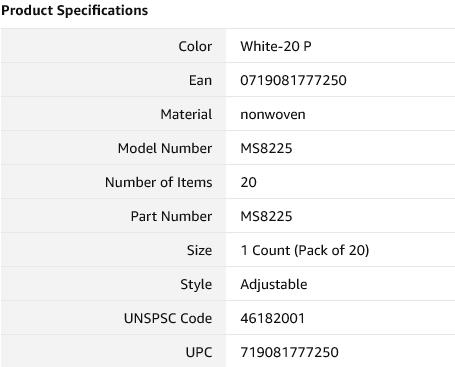Select the Color label cell
The image size is (455, 367).
[x=113, y=46]
